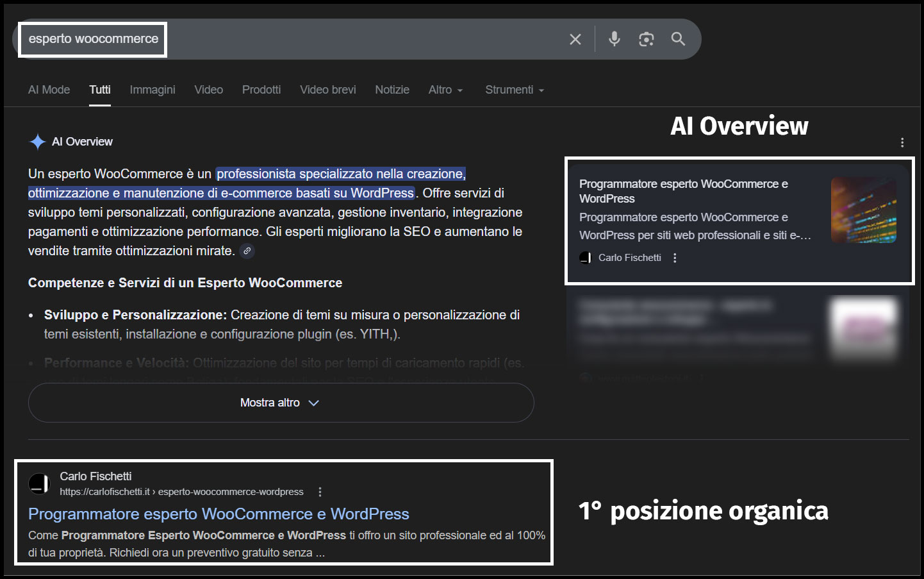Start voice search with microphone icon
The height and width of the screenshot is (579, 924).
point(614,39)
